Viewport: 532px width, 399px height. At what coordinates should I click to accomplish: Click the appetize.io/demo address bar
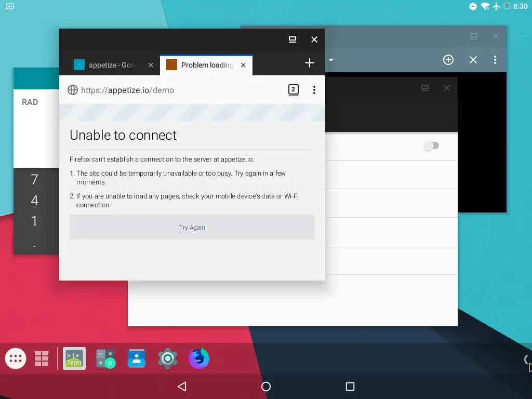pos(128,90)
